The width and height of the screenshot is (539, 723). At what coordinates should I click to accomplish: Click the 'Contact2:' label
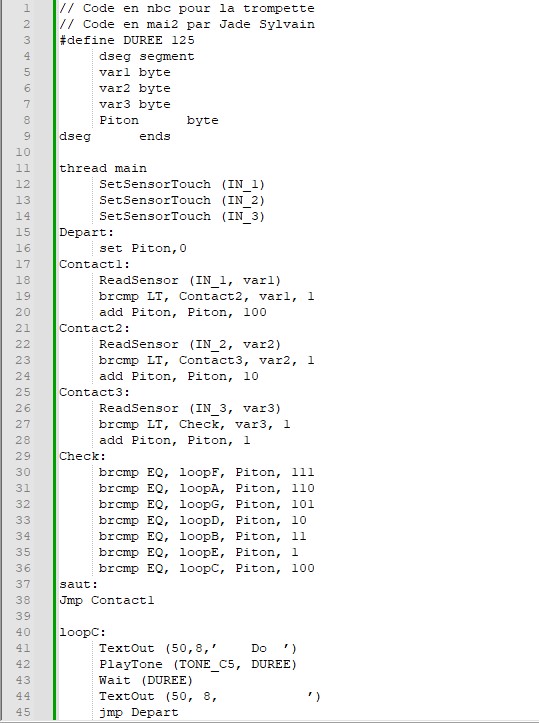pos(95,328)
